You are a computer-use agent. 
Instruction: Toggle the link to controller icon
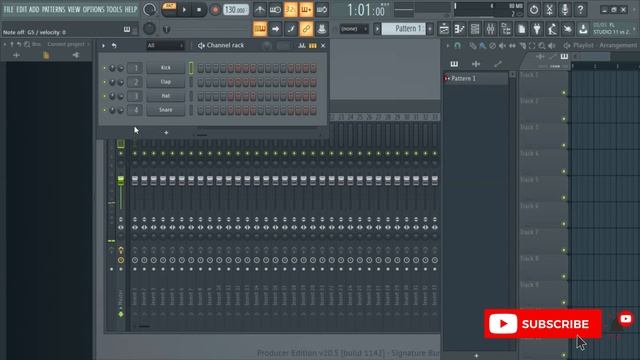(306, 29)
